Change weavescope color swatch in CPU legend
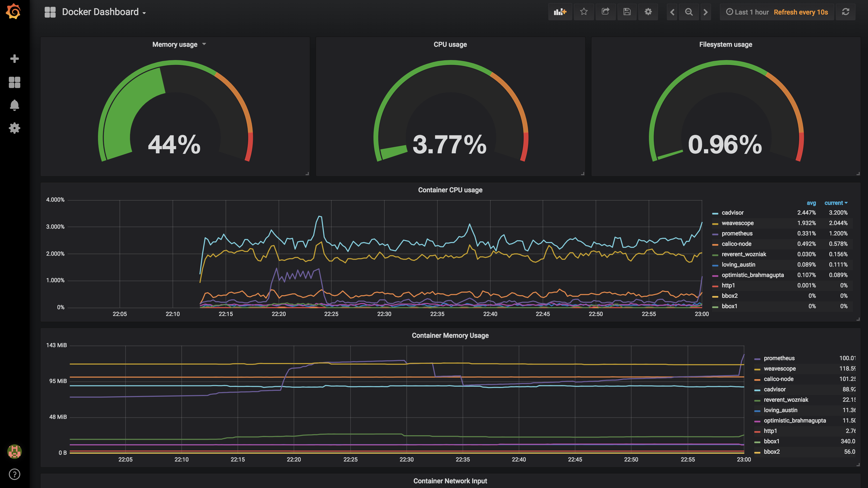The image size is (868, 488). pos(715,224)
